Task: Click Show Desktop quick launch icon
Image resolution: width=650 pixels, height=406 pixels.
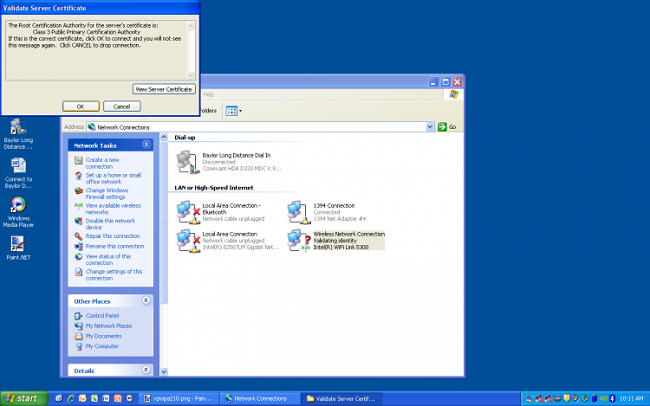Action: (x=59, y=398)
